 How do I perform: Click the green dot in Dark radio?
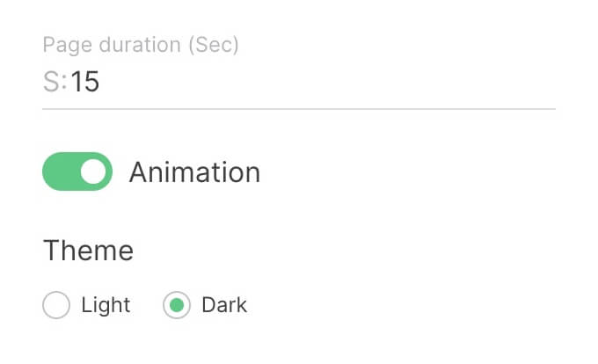[x=177, y=306]
